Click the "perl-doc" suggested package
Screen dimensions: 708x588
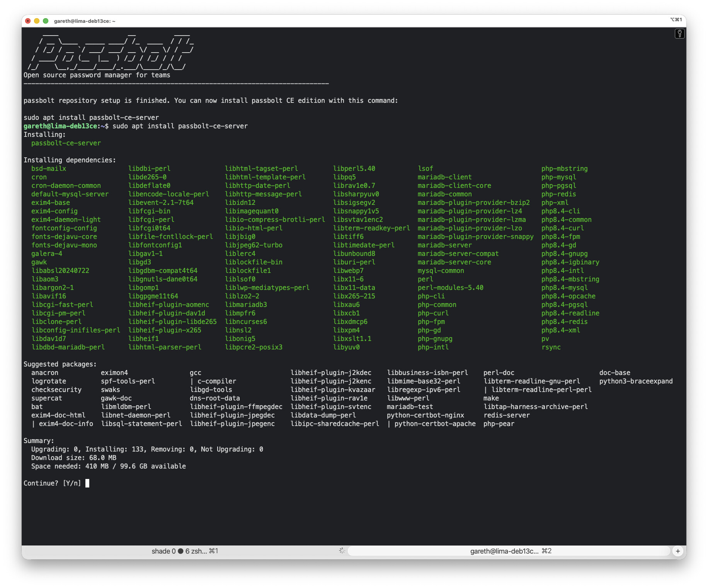(x=499, y=373)
